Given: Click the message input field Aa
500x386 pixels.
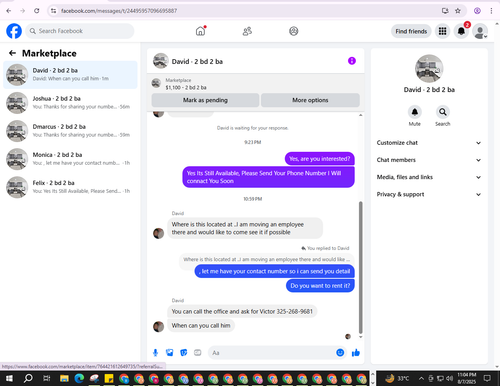Looking at the screenshot, I should [x=272, y=353].
